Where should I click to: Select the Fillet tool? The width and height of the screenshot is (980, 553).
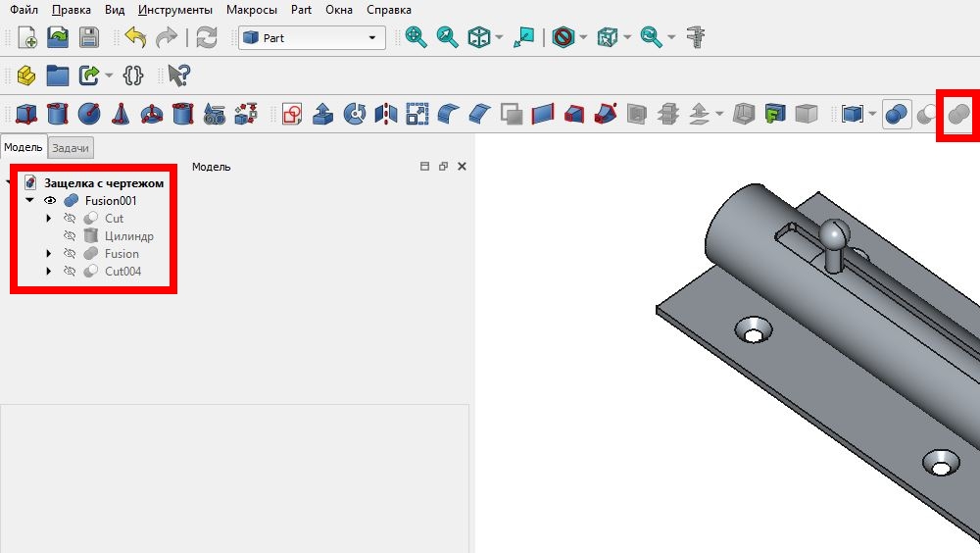448,114
